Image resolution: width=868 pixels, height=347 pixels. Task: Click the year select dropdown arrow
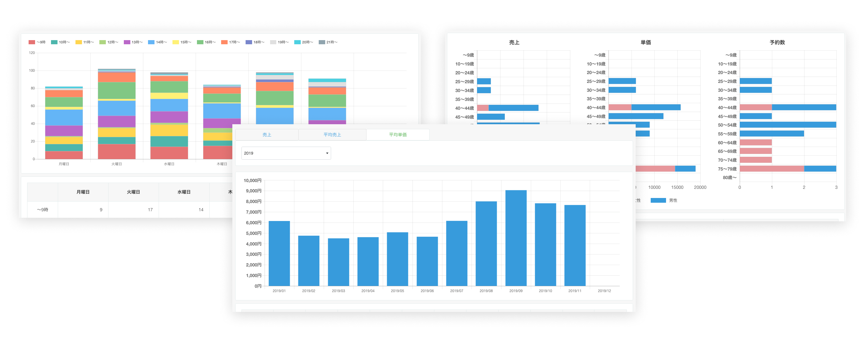(x=327, y=153)
